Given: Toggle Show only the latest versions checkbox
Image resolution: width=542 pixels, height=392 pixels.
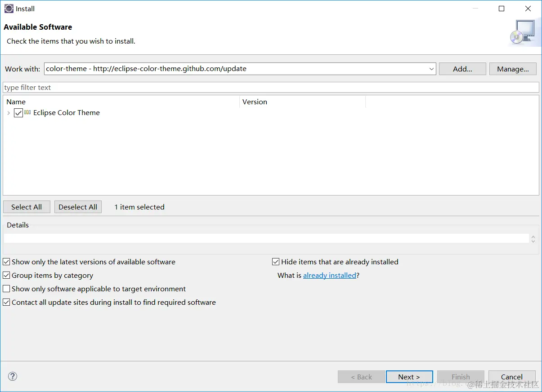Looking at the screenshot, I should [x=6, y=262].
